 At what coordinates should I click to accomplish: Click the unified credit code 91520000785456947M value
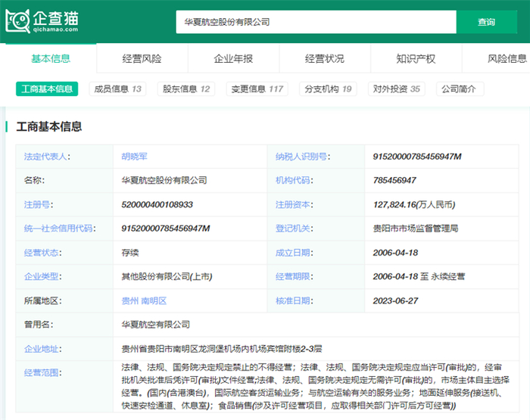[x=165, y=229]
